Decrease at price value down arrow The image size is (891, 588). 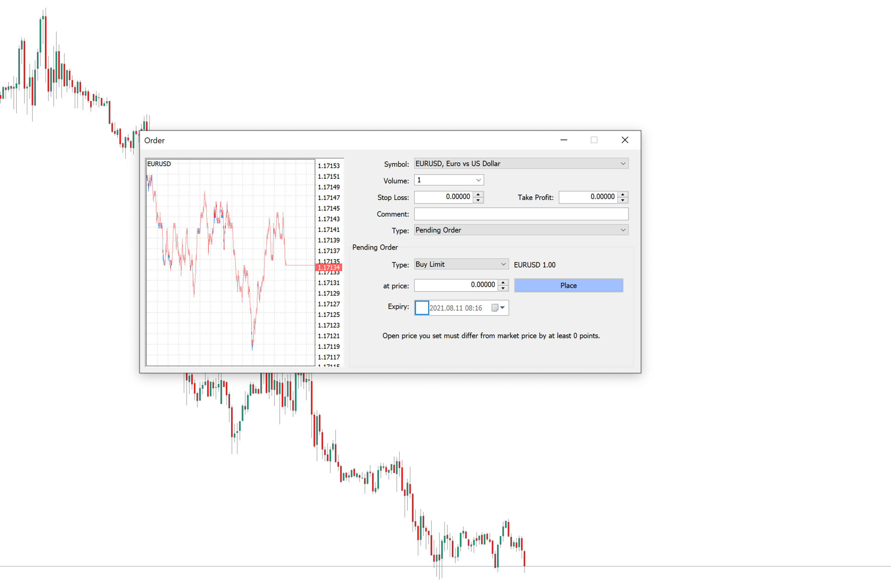tap(503, 288)
